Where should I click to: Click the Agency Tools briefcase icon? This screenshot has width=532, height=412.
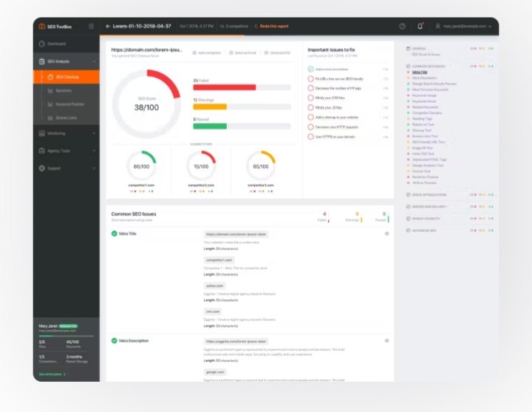41,151
